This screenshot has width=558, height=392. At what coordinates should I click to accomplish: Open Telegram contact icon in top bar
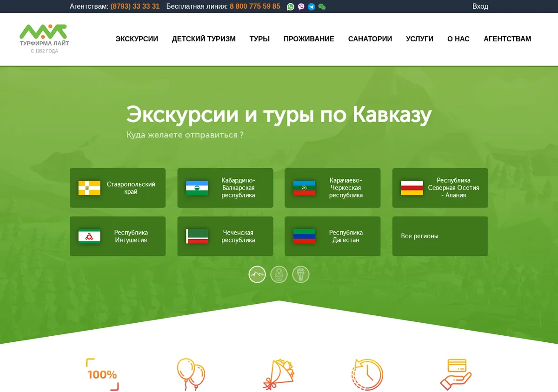[312, 7]
